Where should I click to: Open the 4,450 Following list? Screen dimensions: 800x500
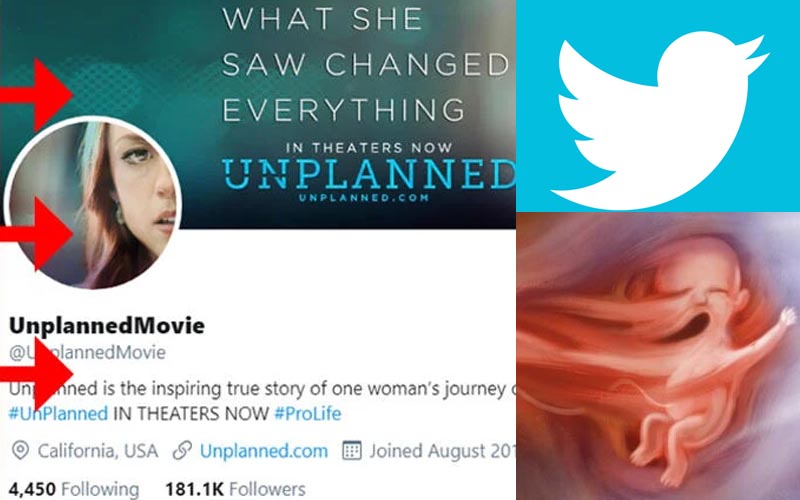coord(74,489)
